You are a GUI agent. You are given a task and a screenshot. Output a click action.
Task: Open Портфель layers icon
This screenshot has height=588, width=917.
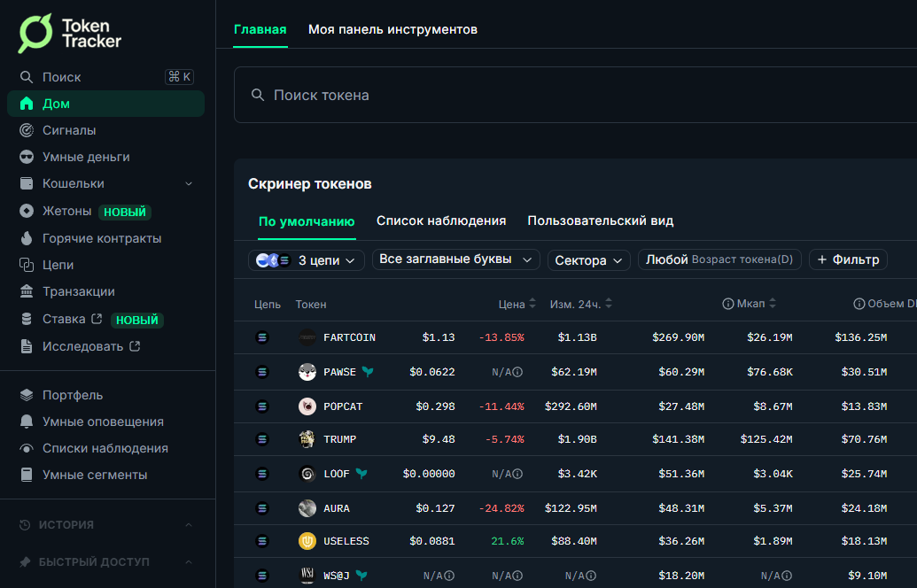coord(27,395)
